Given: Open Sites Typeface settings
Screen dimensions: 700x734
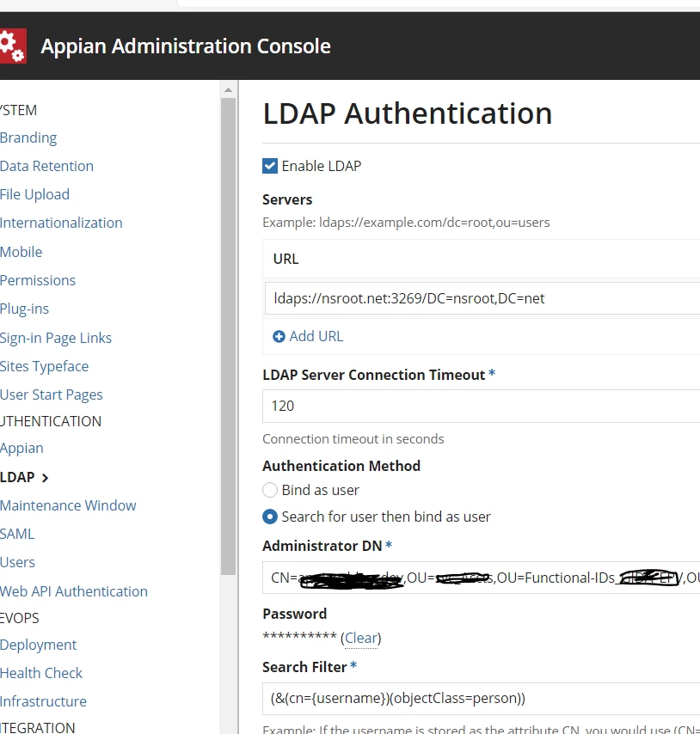Looking at the screenshot, I should tap(44, 366).
